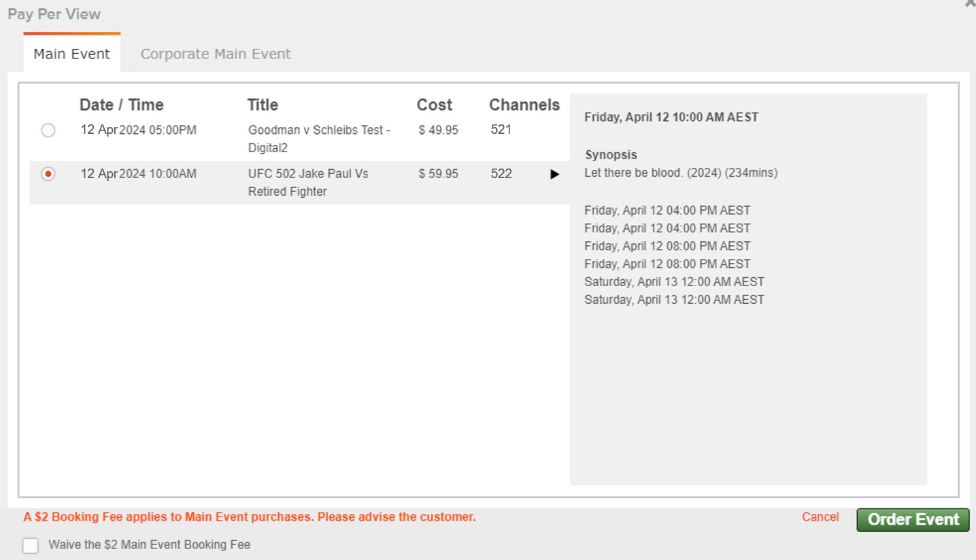Select the Goodman v Schleibs radio button
Screen dimensions: 976x560
click(48, 130)
